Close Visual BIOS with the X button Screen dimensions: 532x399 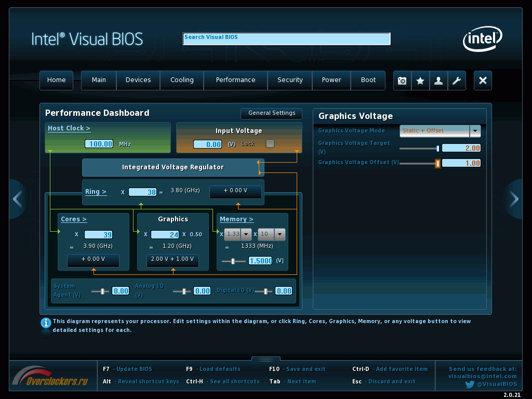483,81
